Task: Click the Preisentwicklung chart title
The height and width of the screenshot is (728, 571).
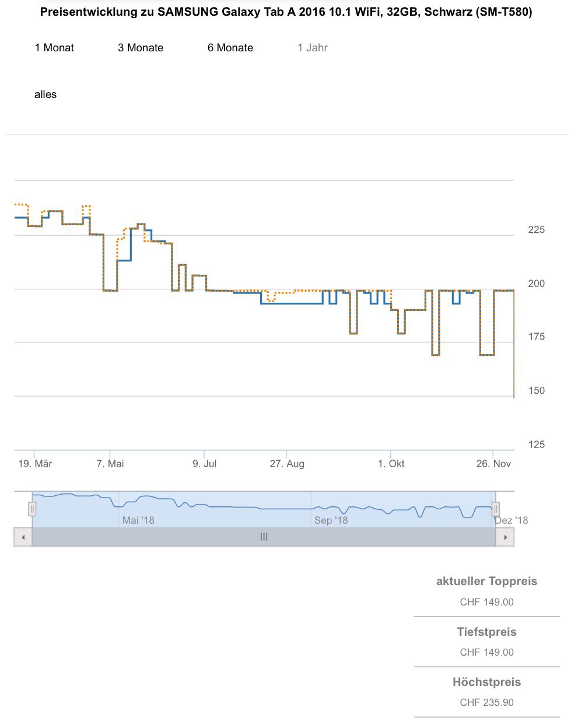Action: (x=286, y=12)
